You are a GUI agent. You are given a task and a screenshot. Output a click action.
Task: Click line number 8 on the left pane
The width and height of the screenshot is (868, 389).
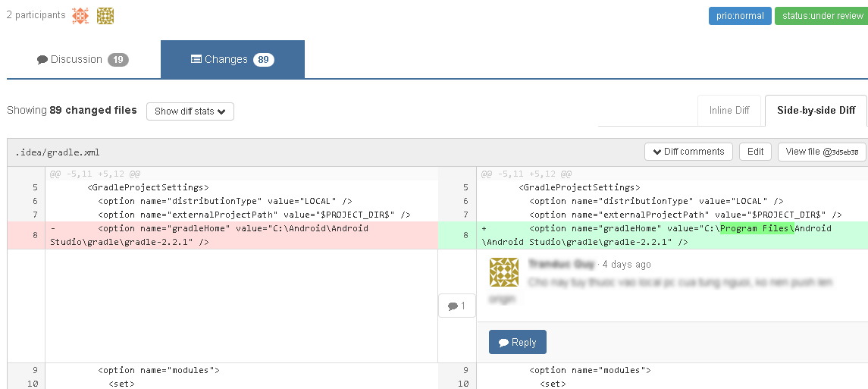35,235
